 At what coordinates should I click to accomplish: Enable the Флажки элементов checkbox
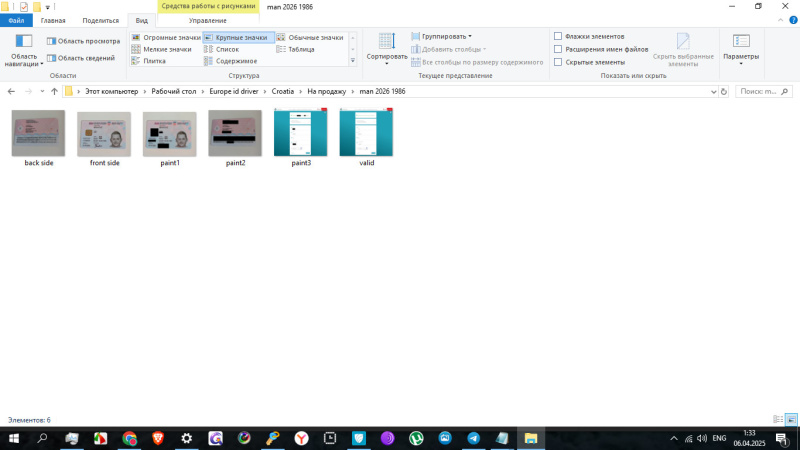[x=558, y=36]
